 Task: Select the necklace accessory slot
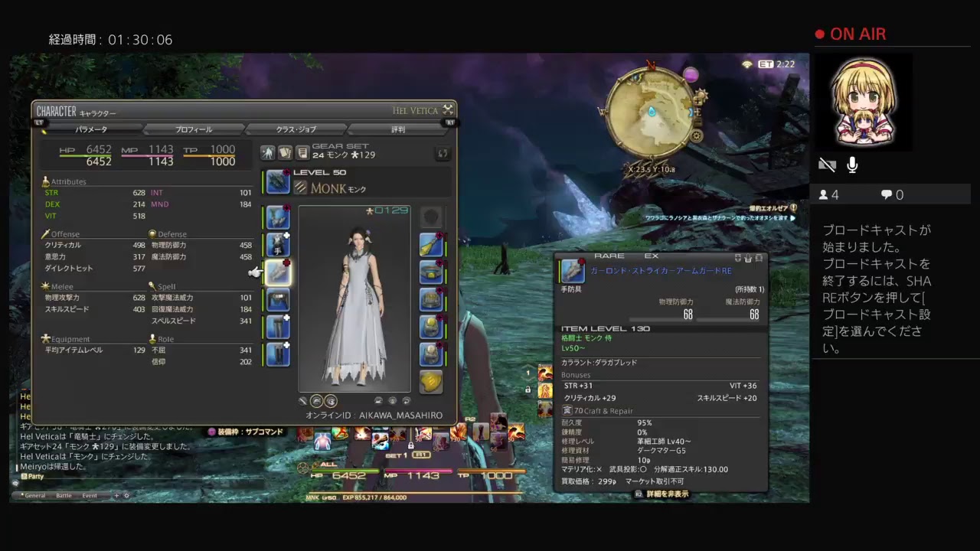pos(432,272)
